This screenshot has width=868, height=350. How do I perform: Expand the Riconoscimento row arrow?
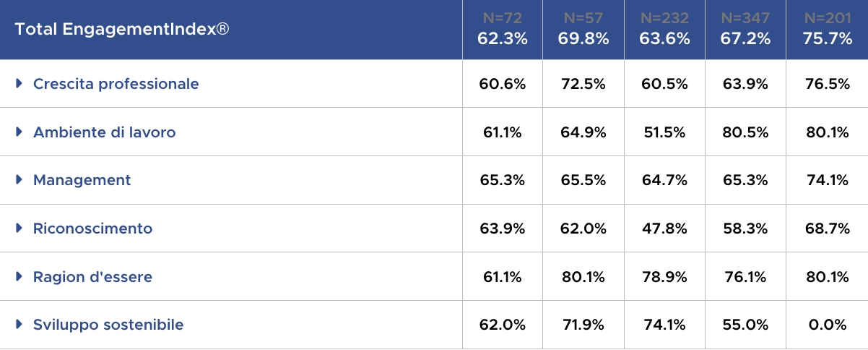click(19, 229)
